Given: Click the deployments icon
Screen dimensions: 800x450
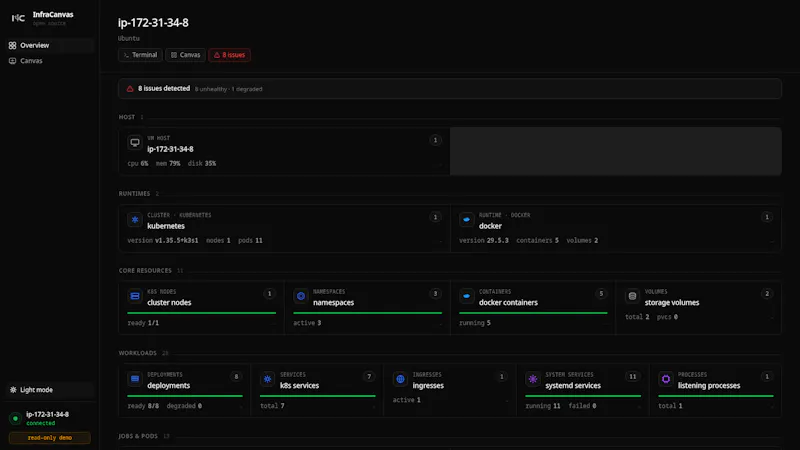Looking at the screenshot, I should (x=135, y=379).
